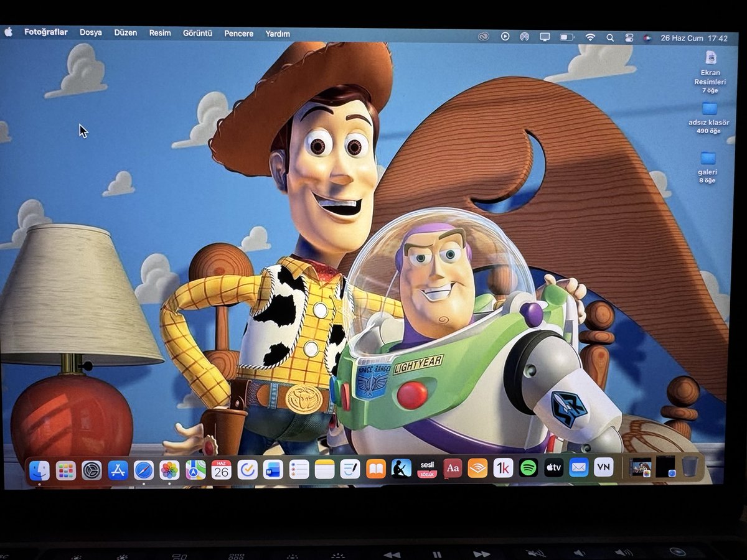Switch to Photos app in the Dock
The height and width of the screenshot is (560, 747).
pyautogui.click(x=169, y=470)
